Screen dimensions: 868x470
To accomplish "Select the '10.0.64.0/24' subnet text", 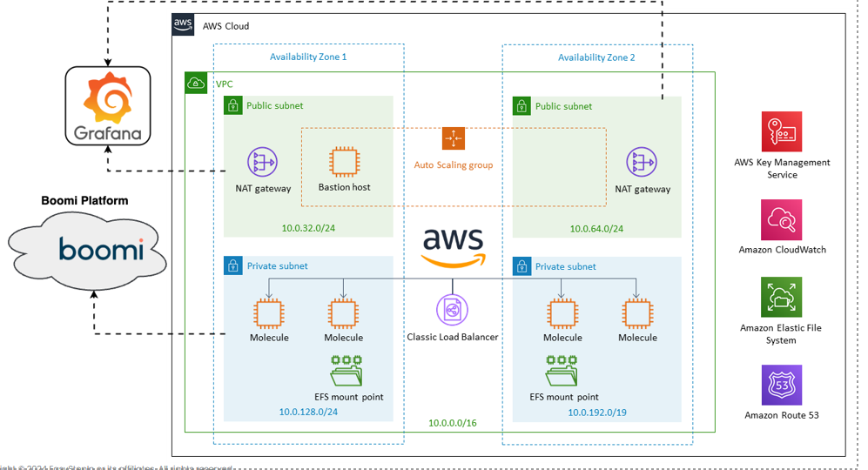I will (x=596, y=229).
